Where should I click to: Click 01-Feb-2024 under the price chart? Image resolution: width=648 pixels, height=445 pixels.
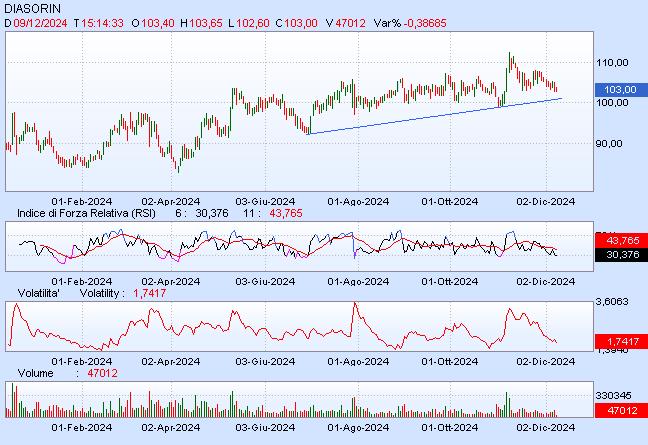(82, 202)
